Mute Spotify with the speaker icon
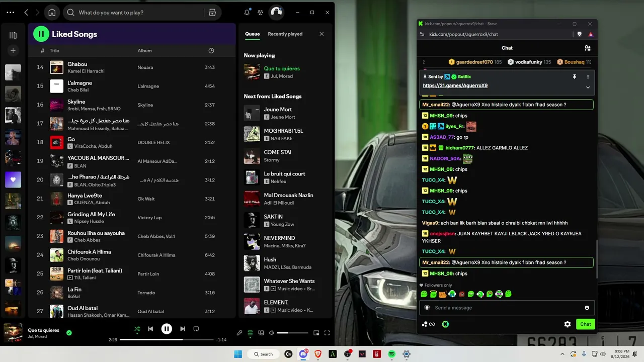Screen dimensions: 644x362 click(272, 333)
